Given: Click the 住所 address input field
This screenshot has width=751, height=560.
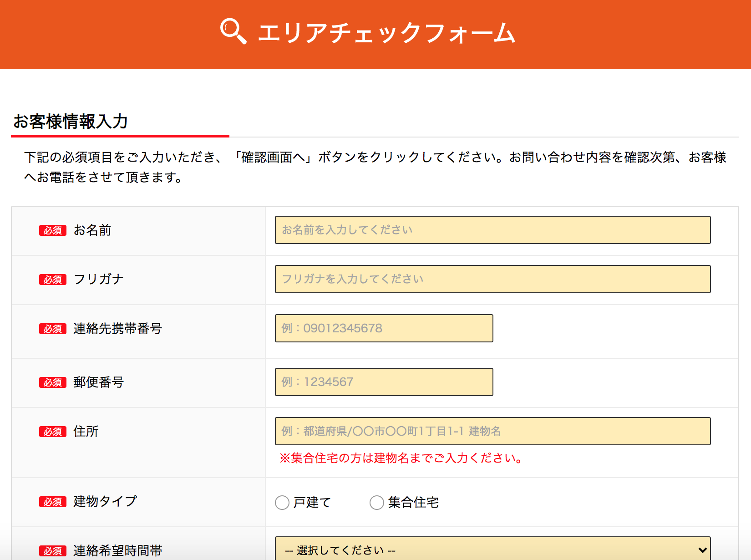Looking at the screenshot, I should [492, 431].
